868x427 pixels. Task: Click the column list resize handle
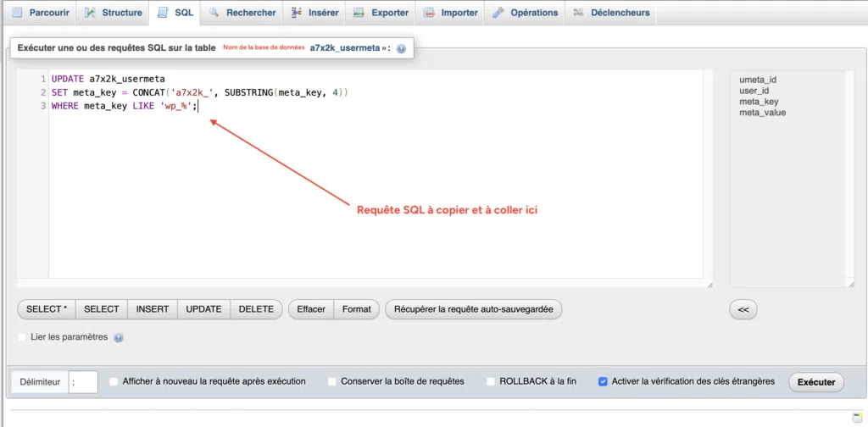(851, 284)
